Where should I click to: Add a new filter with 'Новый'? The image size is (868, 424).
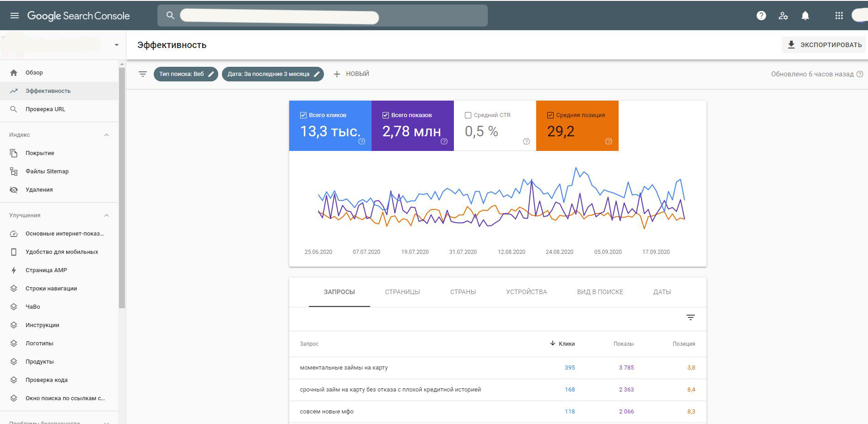[x=351, y=74]
